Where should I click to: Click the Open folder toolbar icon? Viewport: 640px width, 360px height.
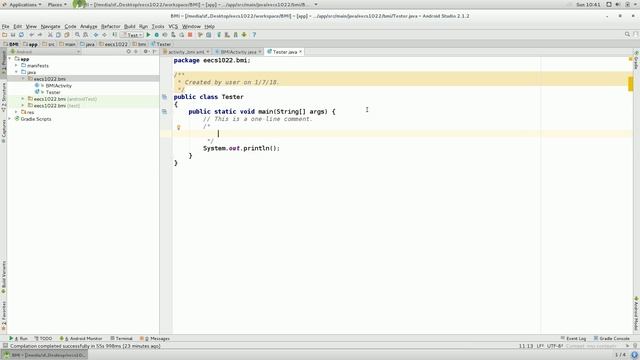[4, 35]
